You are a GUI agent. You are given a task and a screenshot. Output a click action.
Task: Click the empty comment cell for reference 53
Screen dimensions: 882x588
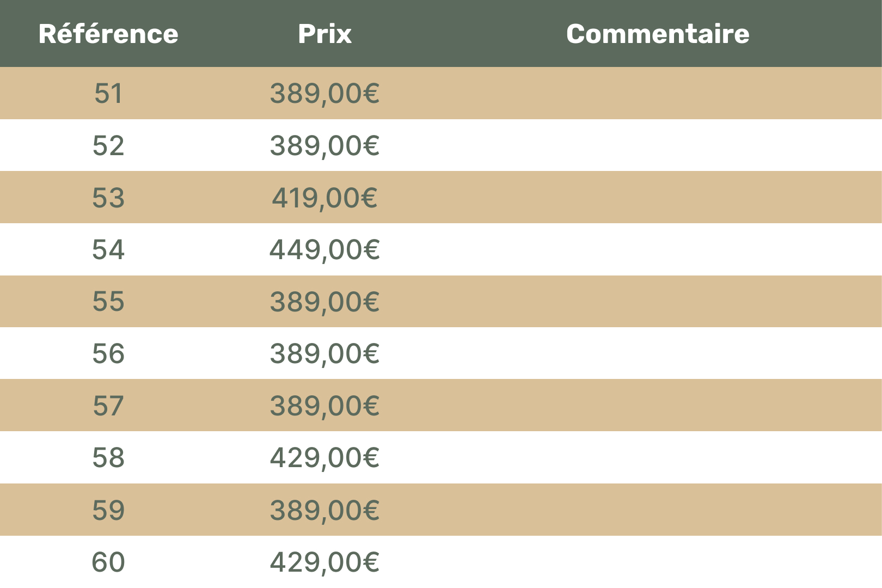tap(658, 198)
